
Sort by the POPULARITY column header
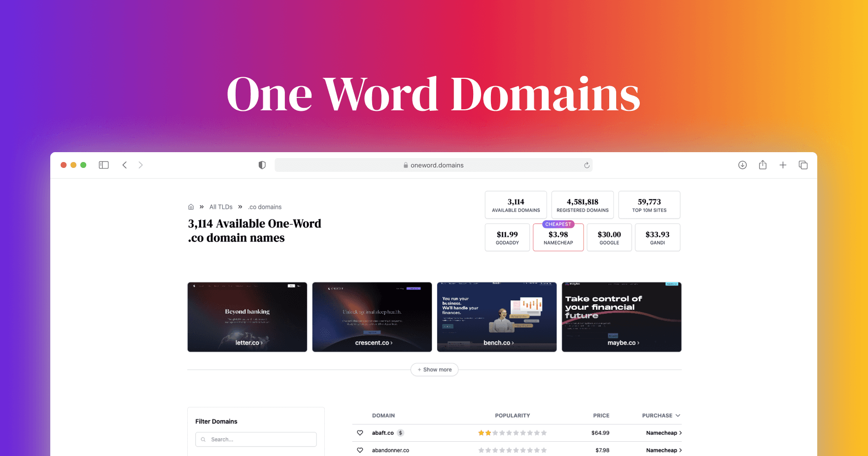[x=513, y=416]
